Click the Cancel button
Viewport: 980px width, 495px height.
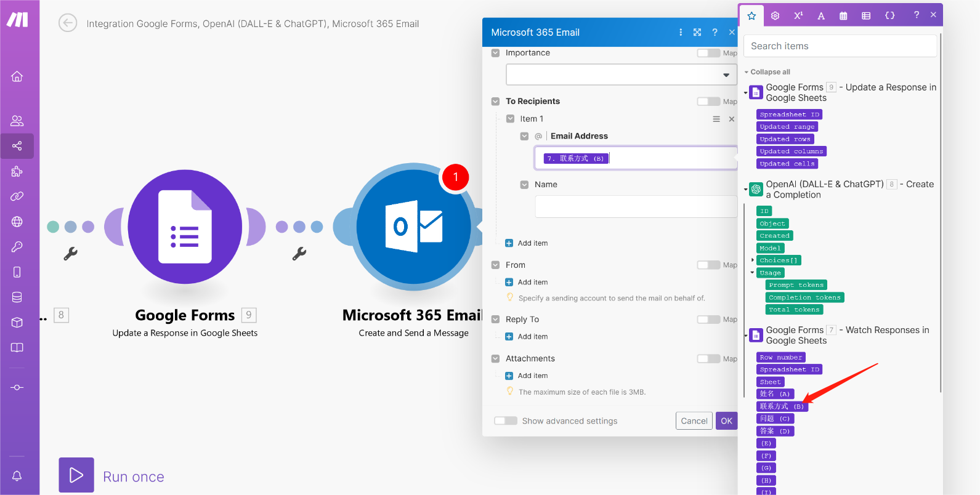694,421
